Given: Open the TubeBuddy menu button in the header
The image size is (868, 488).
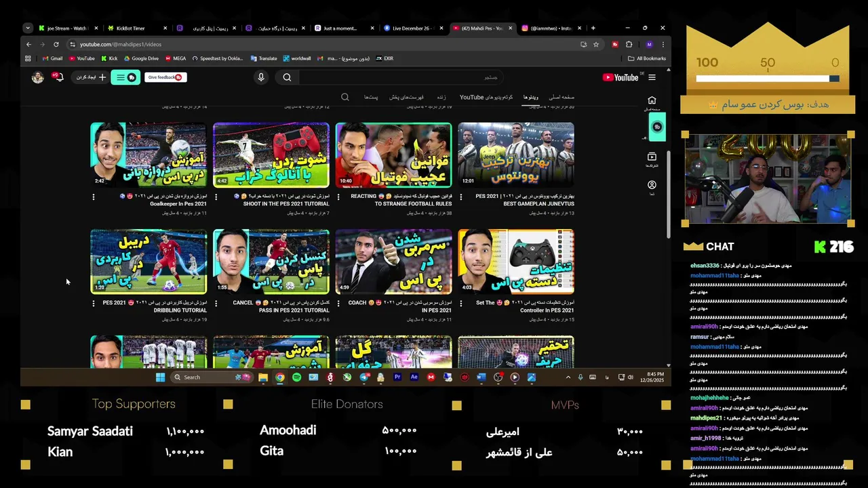Looking at the screenshot, I should pyautogui.click(x=125, y=77).
